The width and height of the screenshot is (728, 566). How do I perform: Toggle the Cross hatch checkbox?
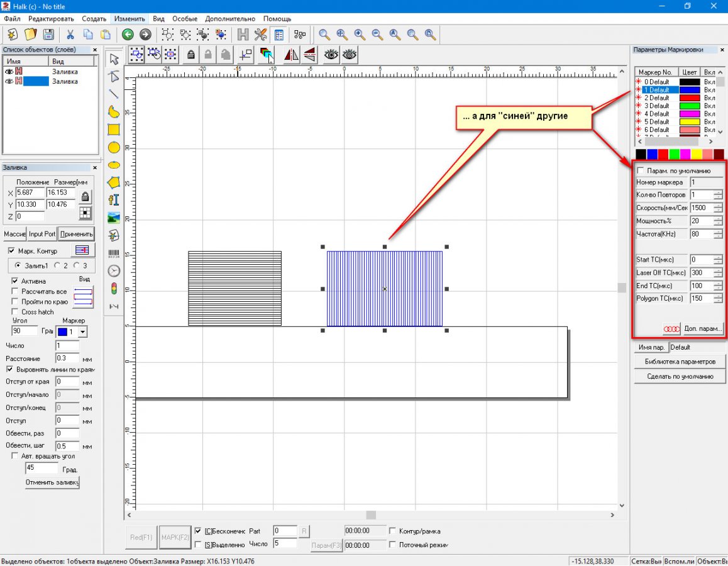click(15, 312)
